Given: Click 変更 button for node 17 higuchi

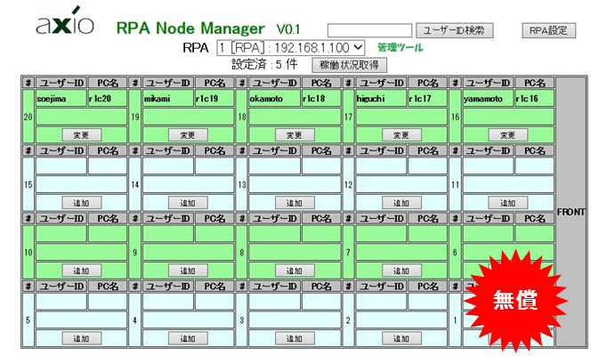Looking at the screenshot, I should point(401,134).
